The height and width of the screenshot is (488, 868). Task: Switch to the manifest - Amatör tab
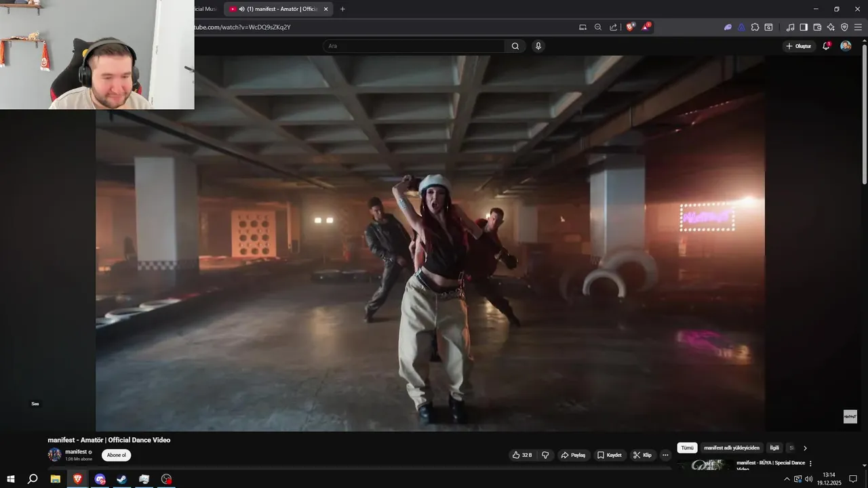coord(279,9)
